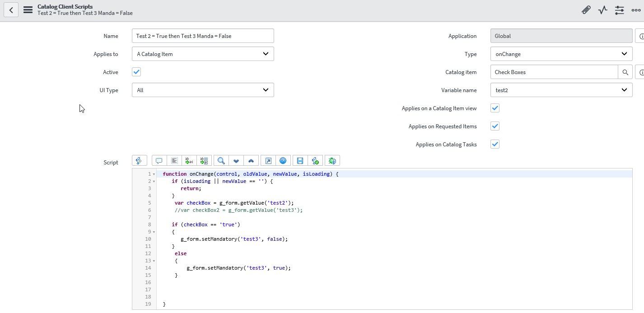Image resolution: width=644 pixels, height=313 pixels.
Task: Open the script debugger bug icon
Action: tap(332, 160)
